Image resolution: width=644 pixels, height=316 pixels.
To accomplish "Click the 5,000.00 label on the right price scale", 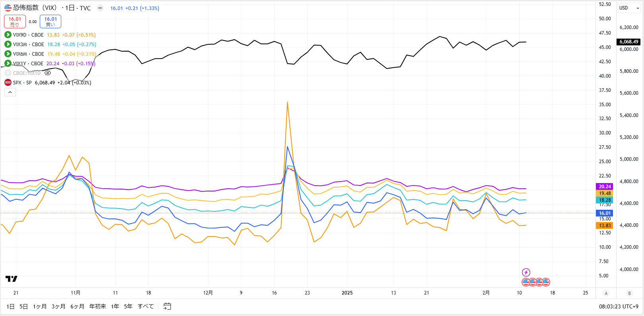I will click(629, 159).
